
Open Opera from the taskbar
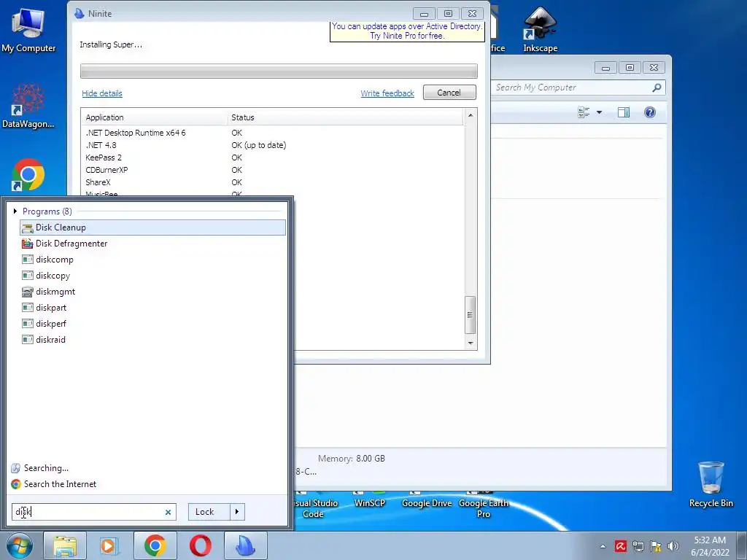pos(201,545)
